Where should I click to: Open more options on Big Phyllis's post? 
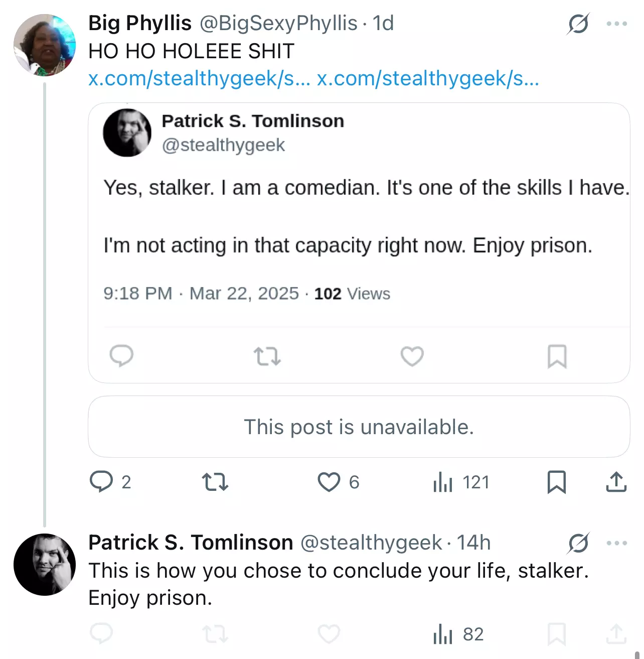(616, 24)
